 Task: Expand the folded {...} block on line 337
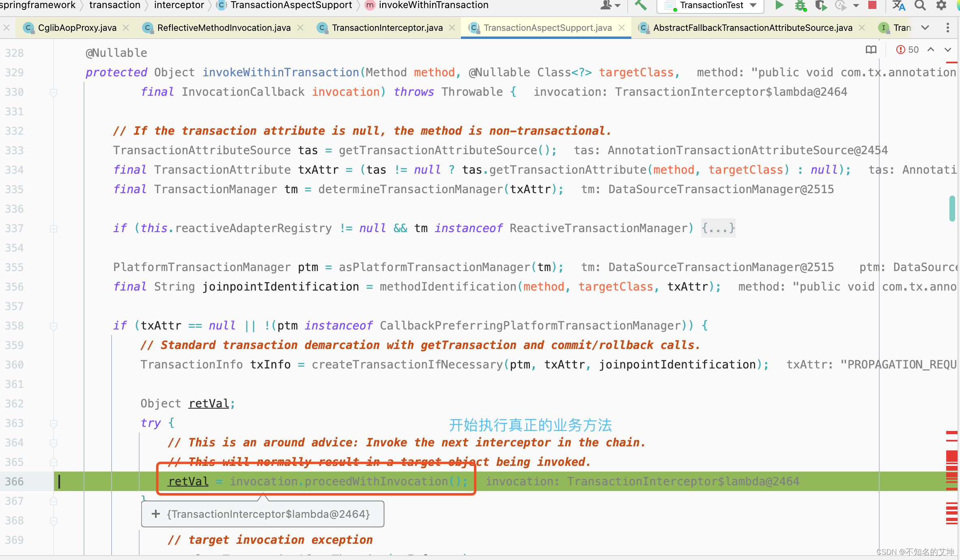click(718, 228)
